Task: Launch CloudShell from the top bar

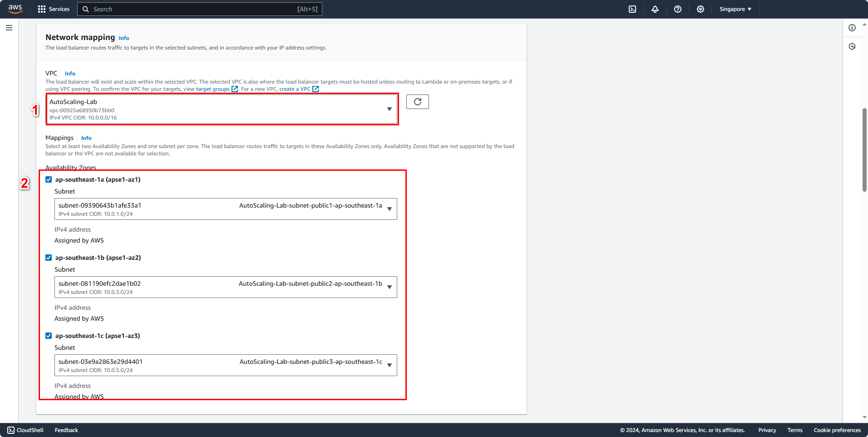Action: tap(632, 9)
